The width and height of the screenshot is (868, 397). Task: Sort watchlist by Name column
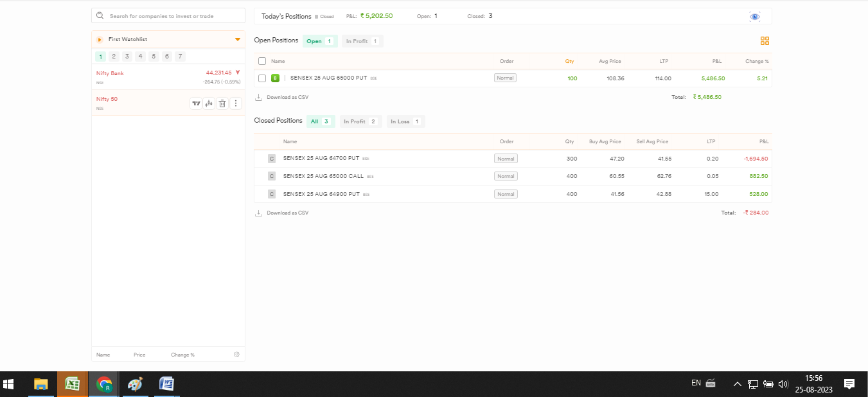103,355
